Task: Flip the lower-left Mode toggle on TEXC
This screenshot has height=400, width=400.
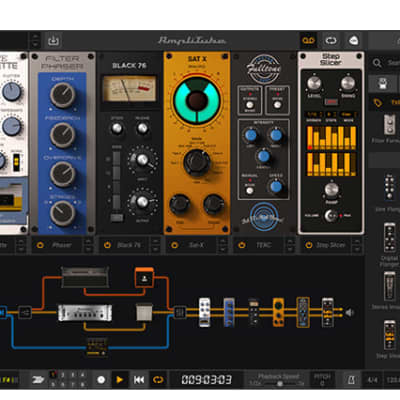Action: [250, 191]
